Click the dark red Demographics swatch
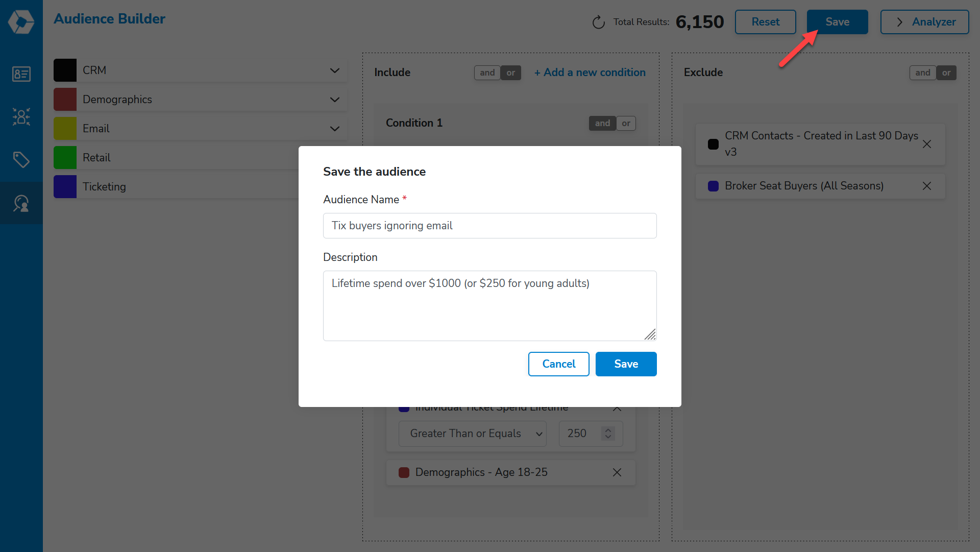Image resolution: width=980 pixels, height=552 pixels. [65, 100]
